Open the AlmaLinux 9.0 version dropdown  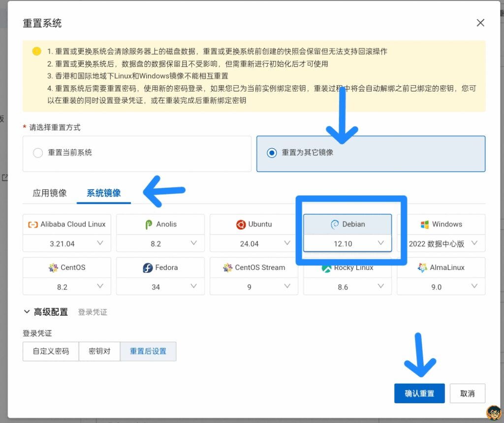click(x=441, y=287)
